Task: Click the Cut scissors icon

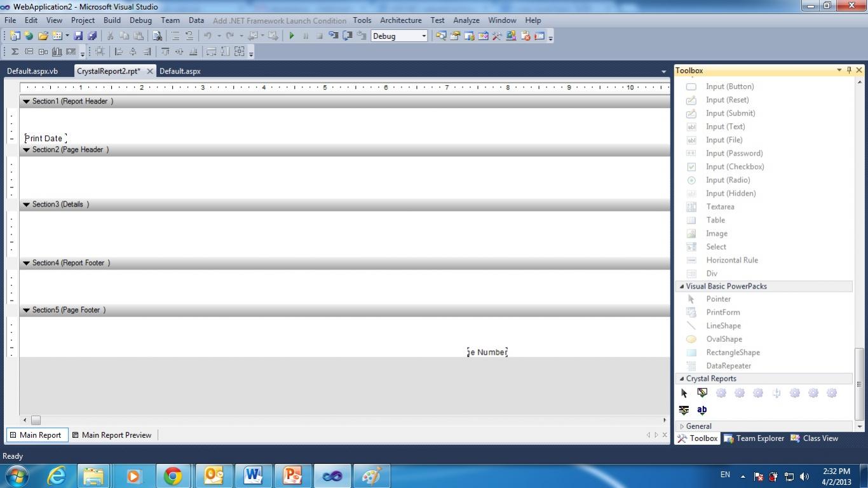Action: pos(110,36)
